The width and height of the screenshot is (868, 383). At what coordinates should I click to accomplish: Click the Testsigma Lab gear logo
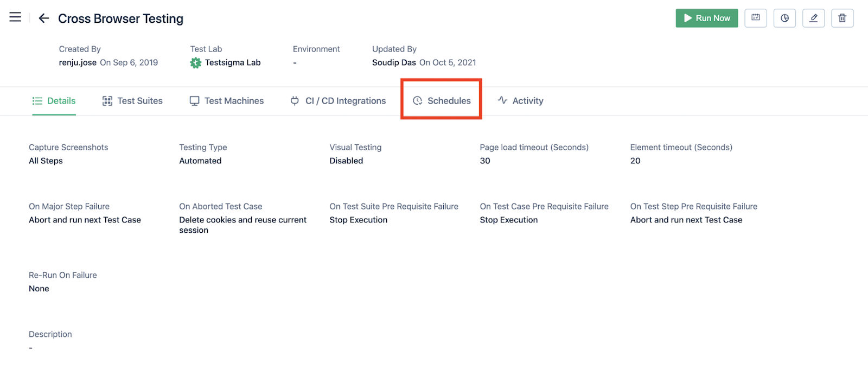(195, 63)
